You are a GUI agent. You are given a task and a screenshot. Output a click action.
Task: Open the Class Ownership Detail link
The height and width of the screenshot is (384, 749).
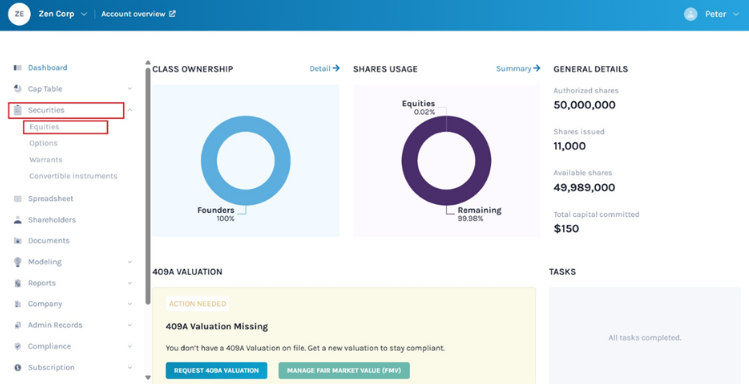click(x=324, y=69)
